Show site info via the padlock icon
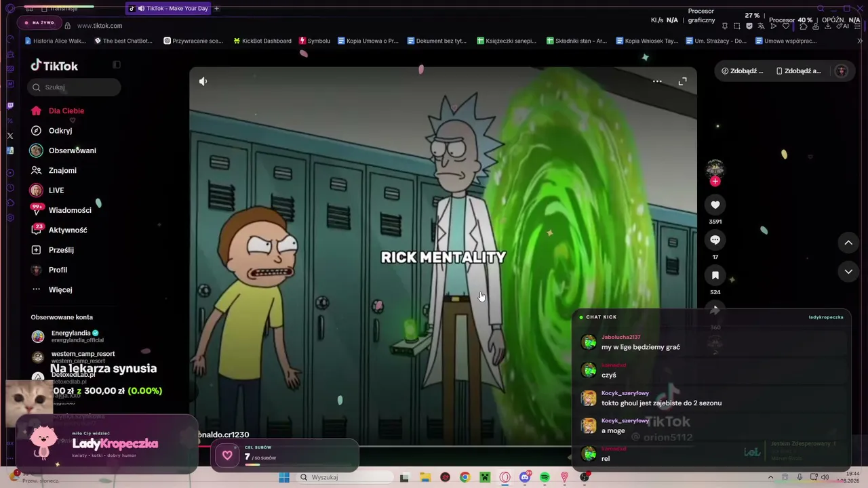This screenshot has width=868, height=488. 67,26
